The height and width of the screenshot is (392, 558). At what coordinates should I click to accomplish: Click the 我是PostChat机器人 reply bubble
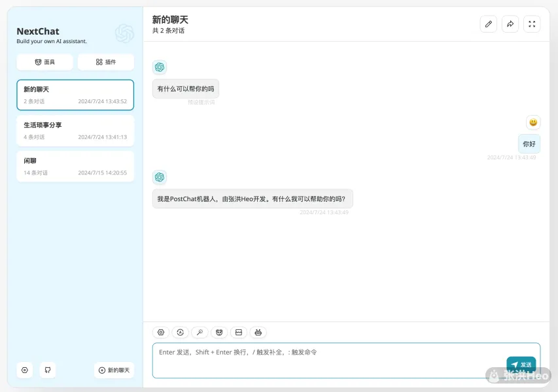(253, 199)
